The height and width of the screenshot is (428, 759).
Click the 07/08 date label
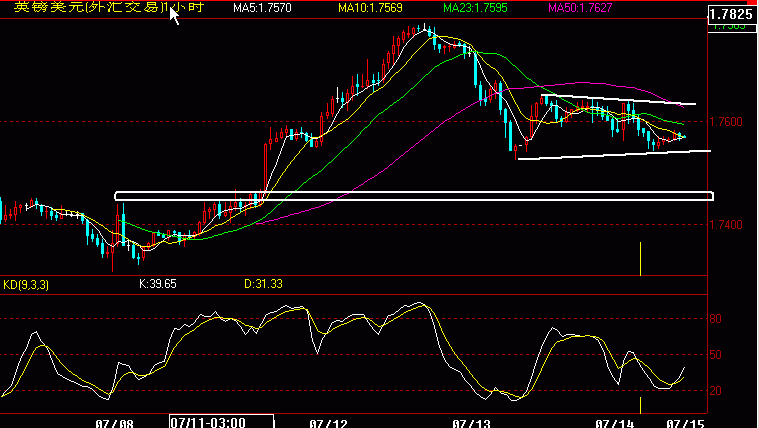[114, 424]
